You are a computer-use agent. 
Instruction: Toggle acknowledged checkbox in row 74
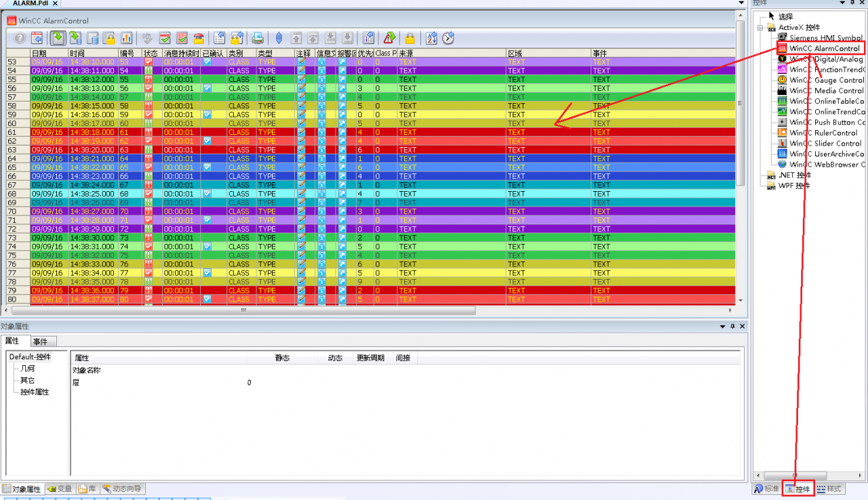208,247
